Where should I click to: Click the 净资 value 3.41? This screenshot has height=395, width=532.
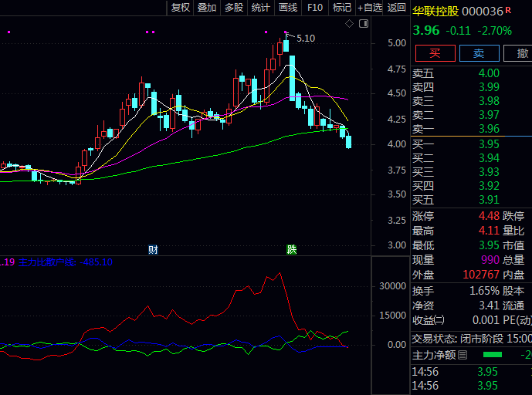(x=489, y=306)
